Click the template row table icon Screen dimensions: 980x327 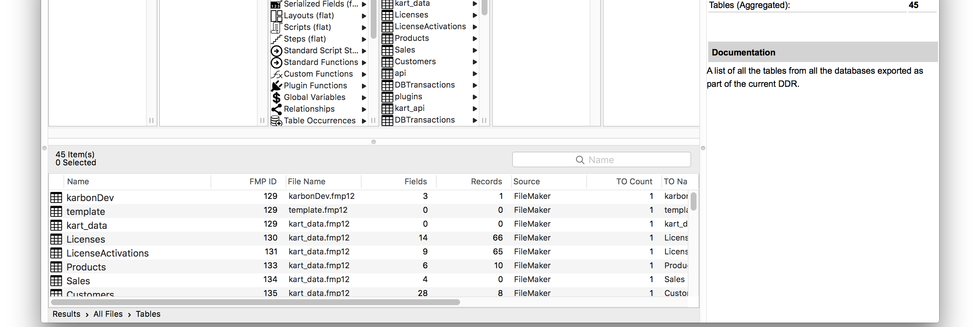point(56,211)
